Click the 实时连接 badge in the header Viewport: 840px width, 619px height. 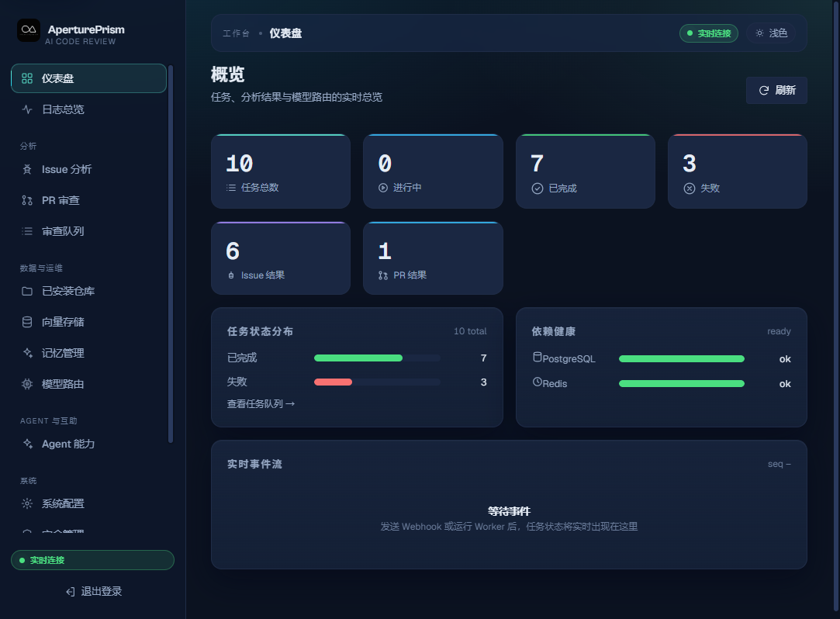tap(709, 33)
